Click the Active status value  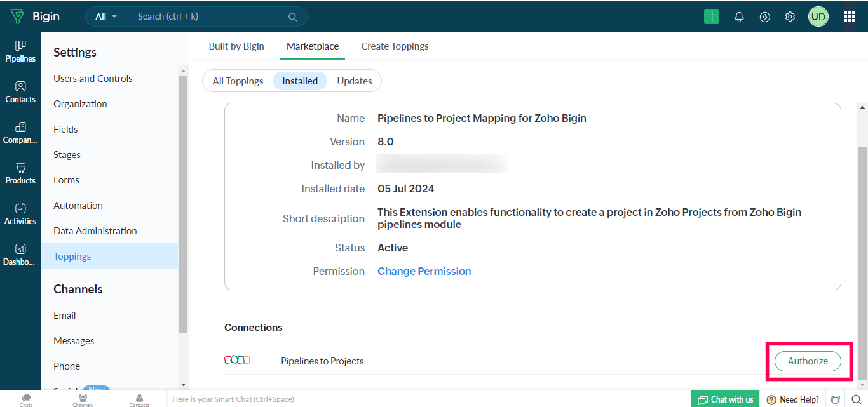(393, 248)
